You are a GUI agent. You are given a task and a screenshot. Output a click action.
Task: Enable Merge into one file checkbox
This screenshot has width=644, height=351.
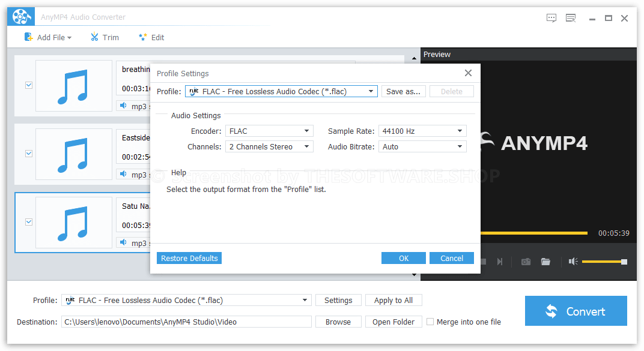430,322
